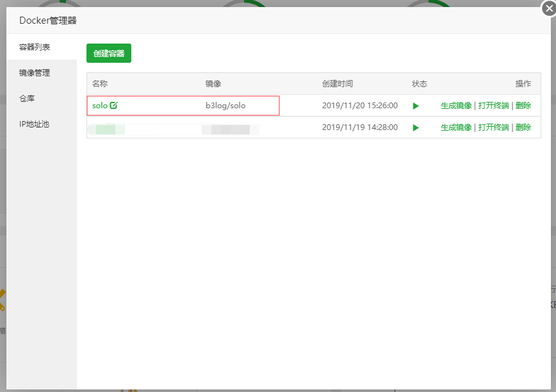Click 删除 in the 2019/11/19 row
Viewport: 556px width, 392px height.
[x=523, y=127]
